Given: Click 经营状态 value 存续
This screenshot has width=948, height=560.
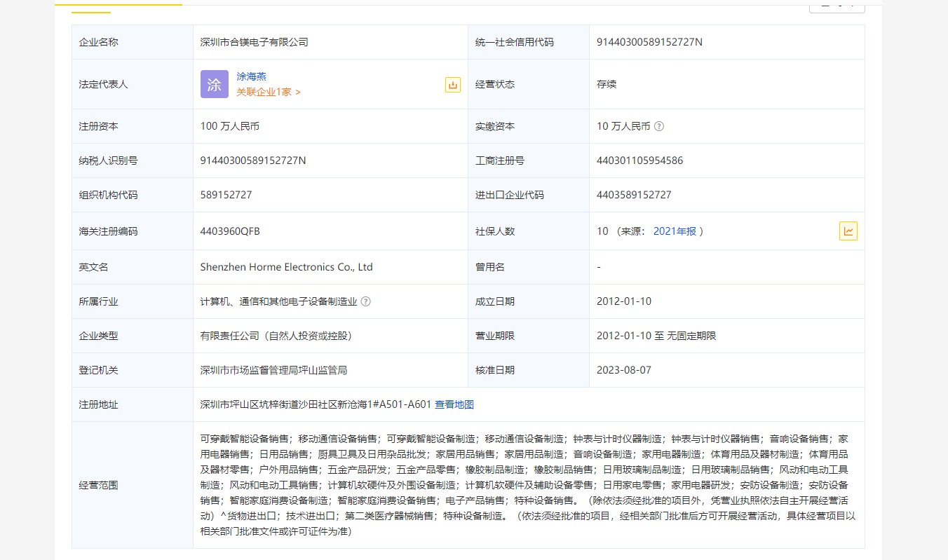Looking at the screenshot, I should coord(607,84).
